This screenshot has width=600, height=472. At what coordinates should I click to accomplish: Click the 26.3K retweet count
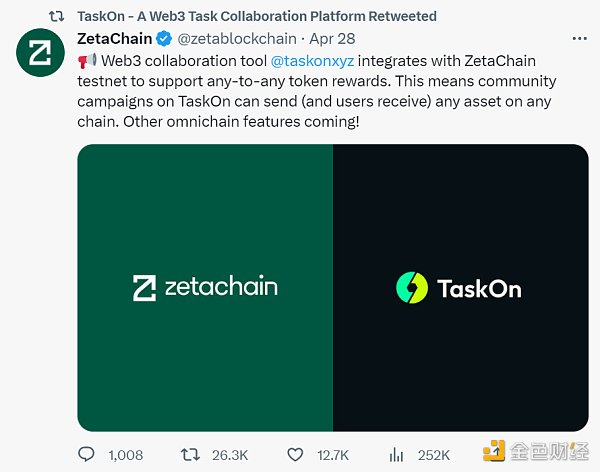tap(230, 455)
